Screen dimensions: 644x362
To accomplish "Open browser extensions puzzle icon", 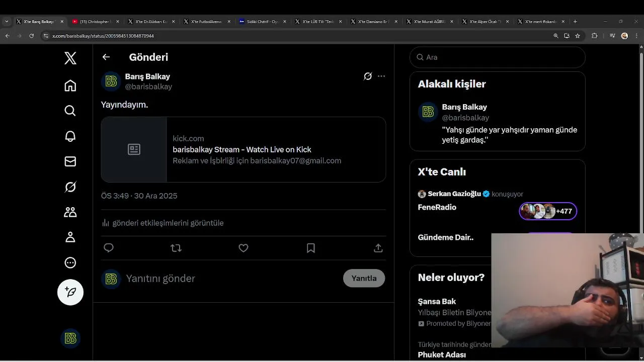I will click(594, 36).
